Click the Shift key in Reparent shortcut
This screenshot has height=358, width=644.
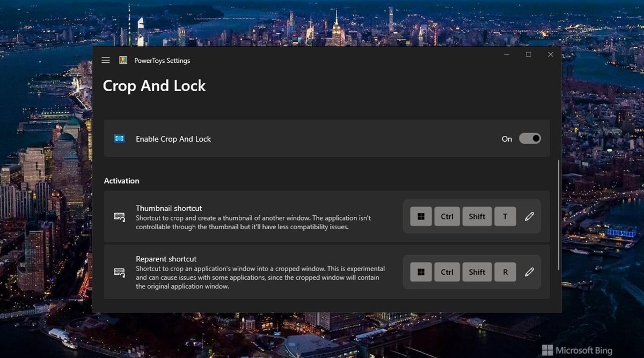pos(477,272)
